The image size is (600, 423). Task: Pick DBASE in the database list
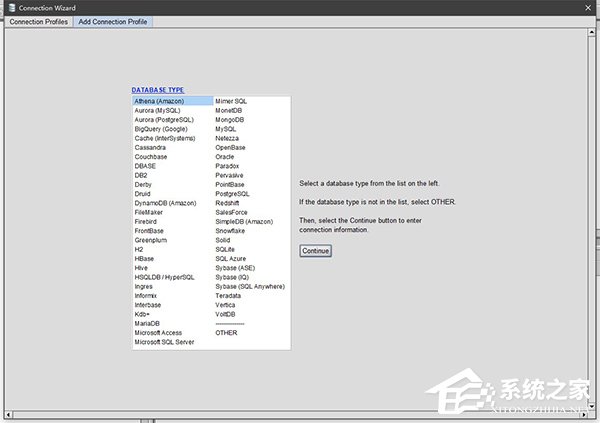(x=145, y=166)
